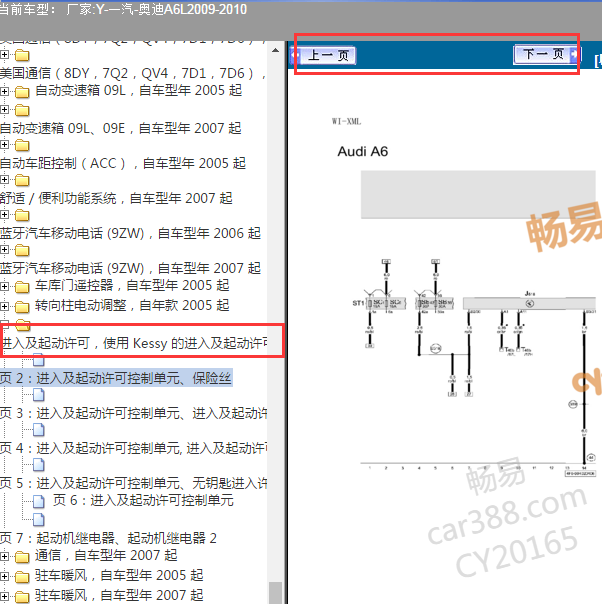The width and height of the screenshot is (602, 604).
Task: Click folder icon of 自动变速箱 09L、09E 2007
Action: [22, 111]
